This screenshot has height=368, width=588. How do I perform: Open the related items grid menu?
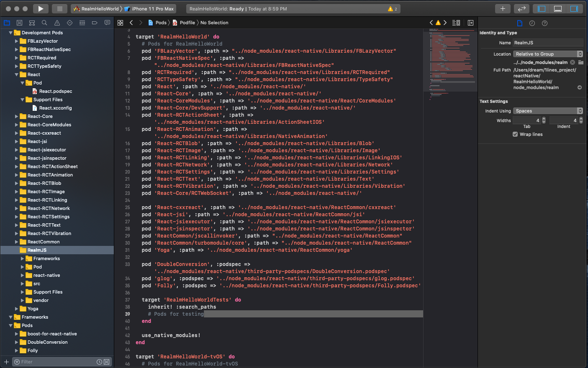[121, 23]
